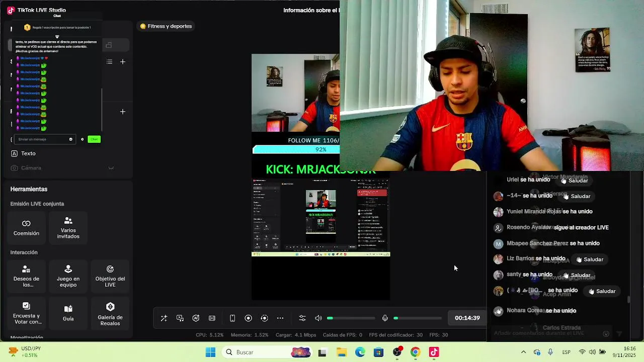Viewport: 644px width, 362px height.
Task: Click Mbapee Sanchez Perez chat entry
Action: [547, 243]
